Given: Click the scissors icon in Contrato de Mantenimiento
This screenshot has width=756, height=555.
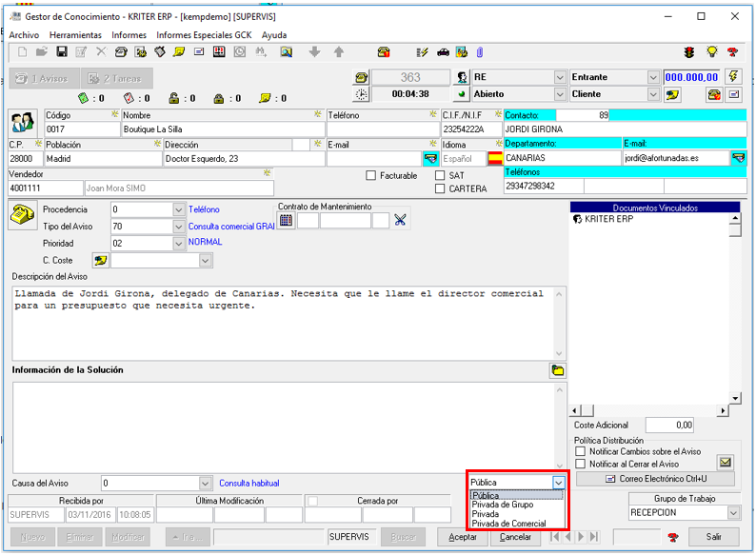Looking at the screenshot, I should point(400,220).
